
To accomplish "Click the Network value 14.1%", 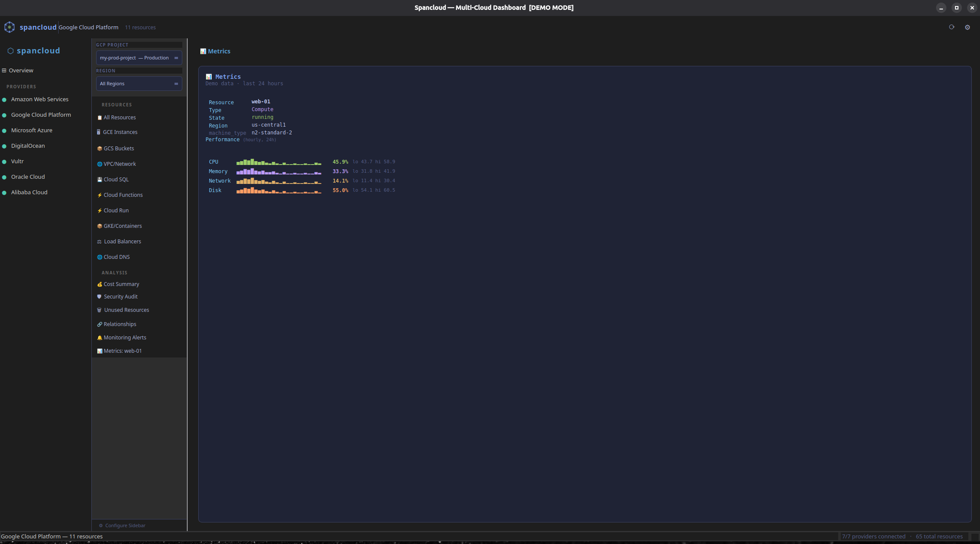I will point(340,181).
